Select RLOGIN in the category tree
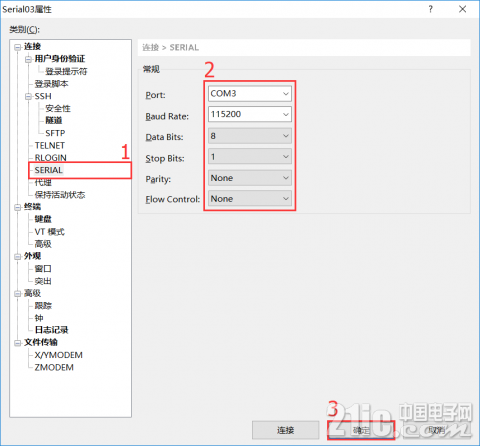Image resolution: width=480 pixels, height=446 pixels. point(51,158)
